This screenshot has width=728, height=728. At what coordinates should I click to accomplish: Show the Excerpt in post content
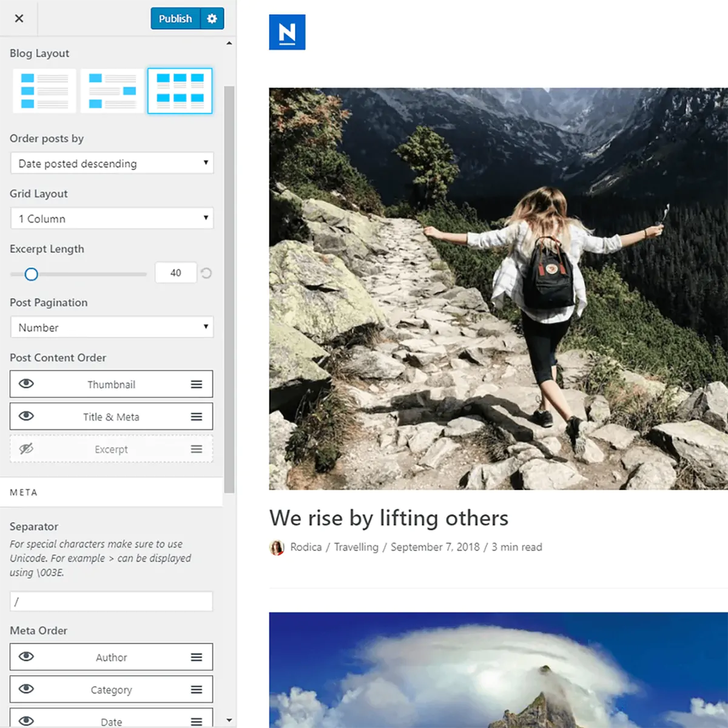pos(26,449)
